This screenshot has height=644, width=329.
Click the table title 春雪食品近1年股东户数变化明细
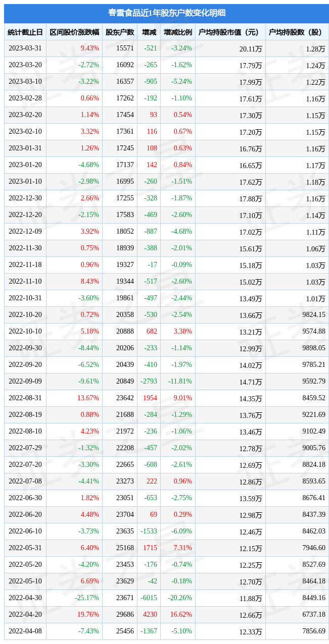167,13
